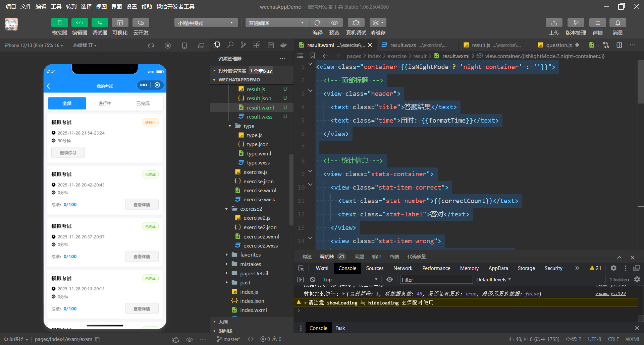Click the clear console icon
Image resolution: width=644 pixels, height=345 pixels.
click(x=313, y=279)
